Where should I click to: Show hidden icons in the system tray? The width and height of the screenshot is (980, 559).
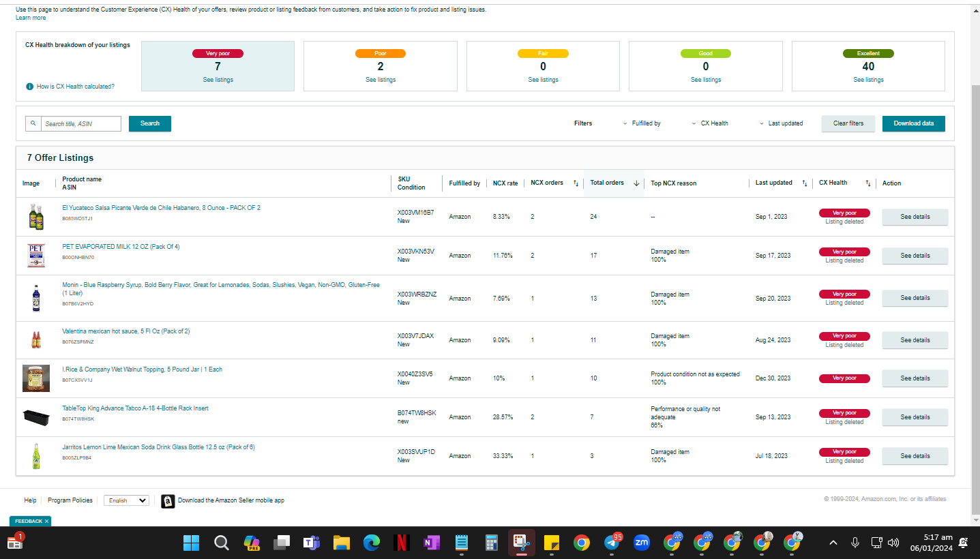tap(833, 543)
